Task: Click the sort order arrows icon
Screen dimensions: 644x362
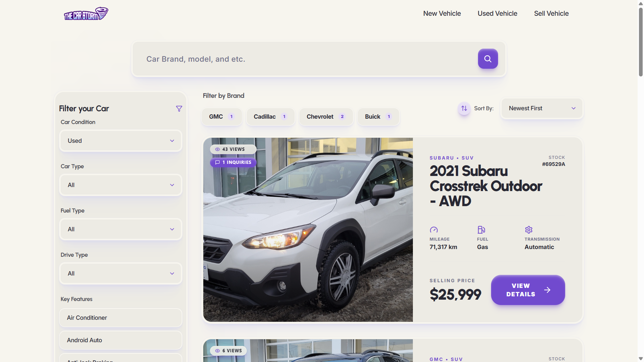Action: tap(464, 108)
